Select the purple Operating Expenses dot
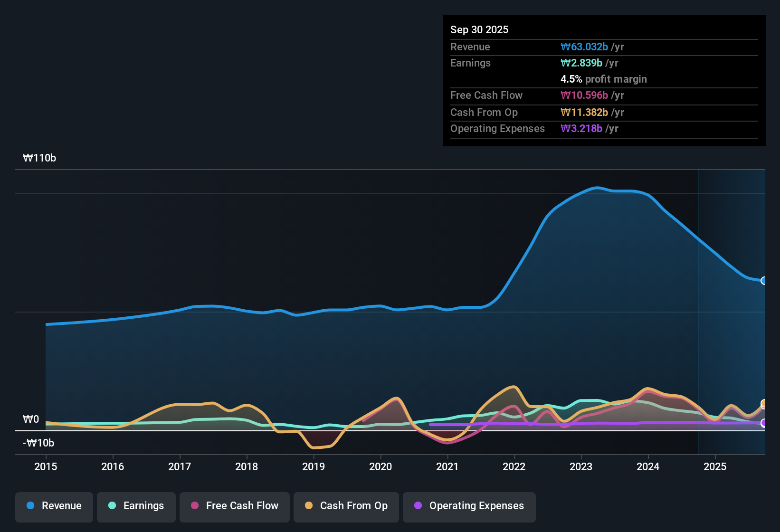Viewport: 780px width, 532px height. (417, 506)
